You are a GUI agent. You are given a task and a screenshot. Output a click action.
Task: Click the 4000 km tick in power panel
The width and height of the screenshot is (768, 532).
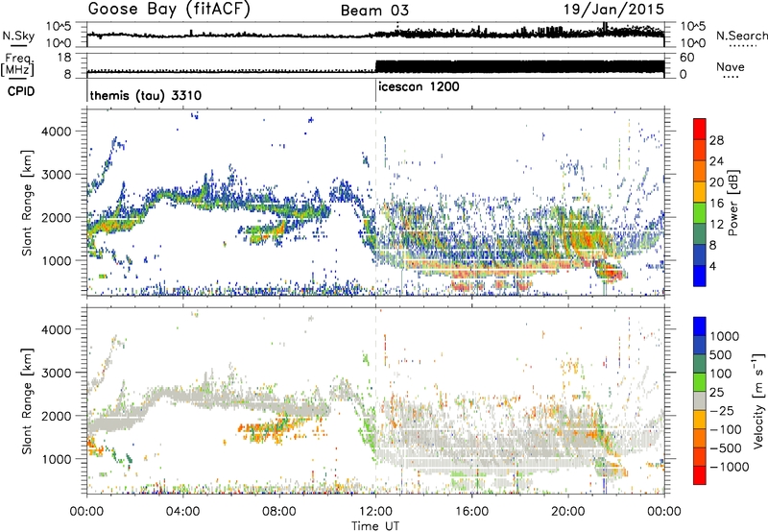pyautogui.click(x=56, y=132)
